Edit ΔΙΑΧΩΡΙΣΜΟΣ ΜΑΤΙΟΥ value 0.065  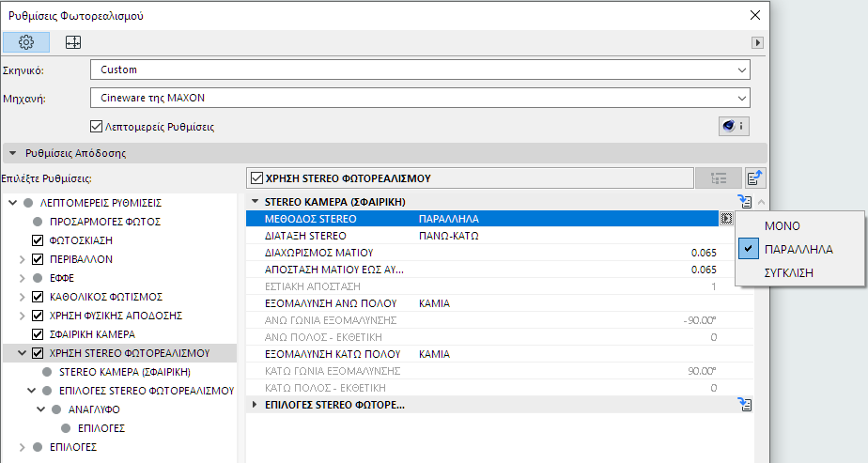coord(704,253)
